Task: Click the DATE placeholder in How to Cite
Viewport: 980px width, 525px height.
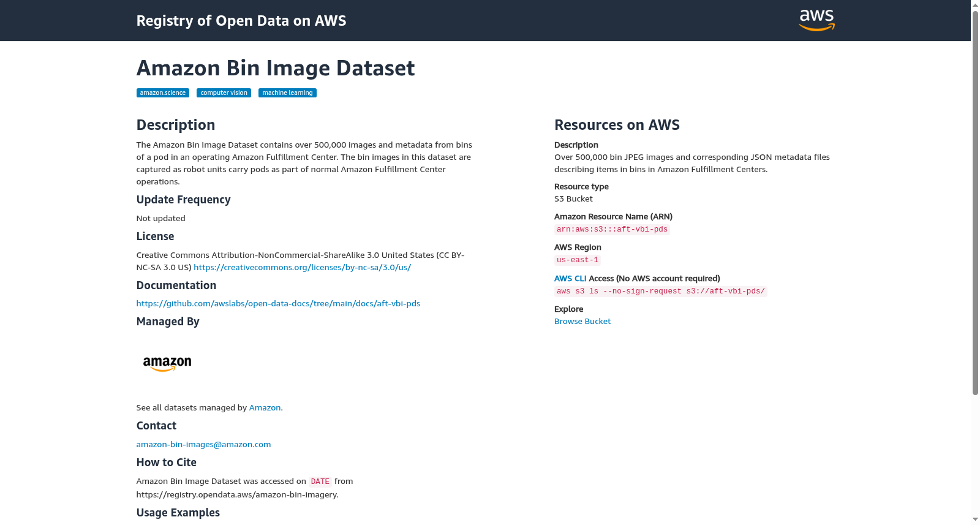Action: click(320, 482)
